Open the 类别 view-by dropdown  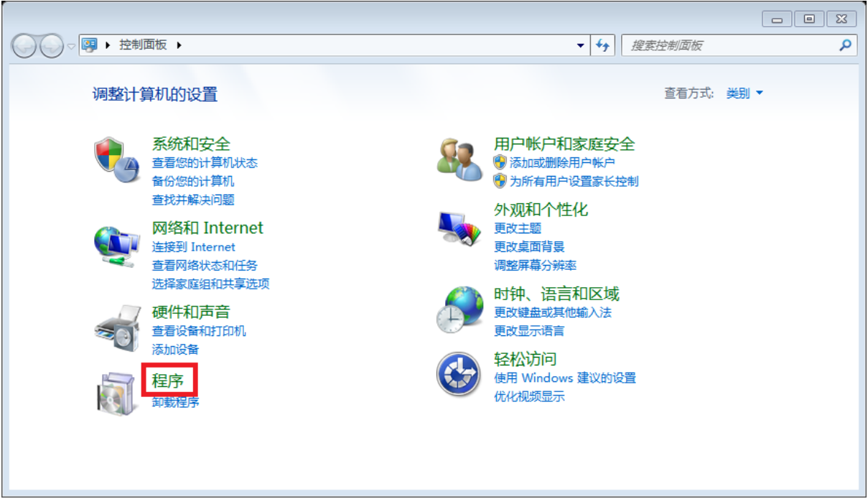point(745,93)
